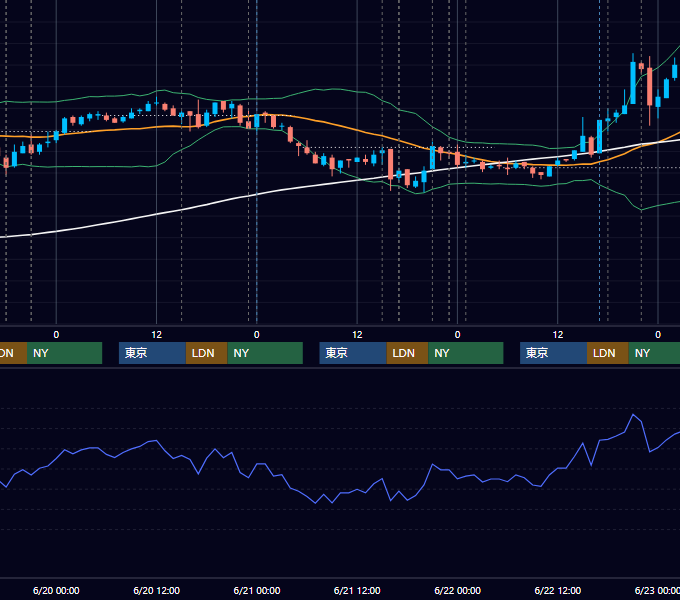
Task: Click the 6/22 00:00 time axis label
Action: pyautogui.click(x=458, y=590)
